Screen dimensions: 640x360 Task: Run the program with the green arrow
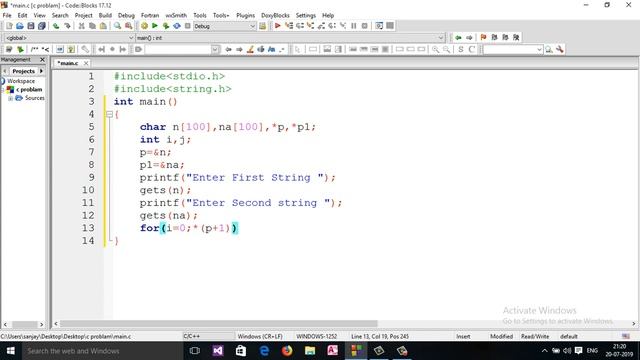pos(155,26)
